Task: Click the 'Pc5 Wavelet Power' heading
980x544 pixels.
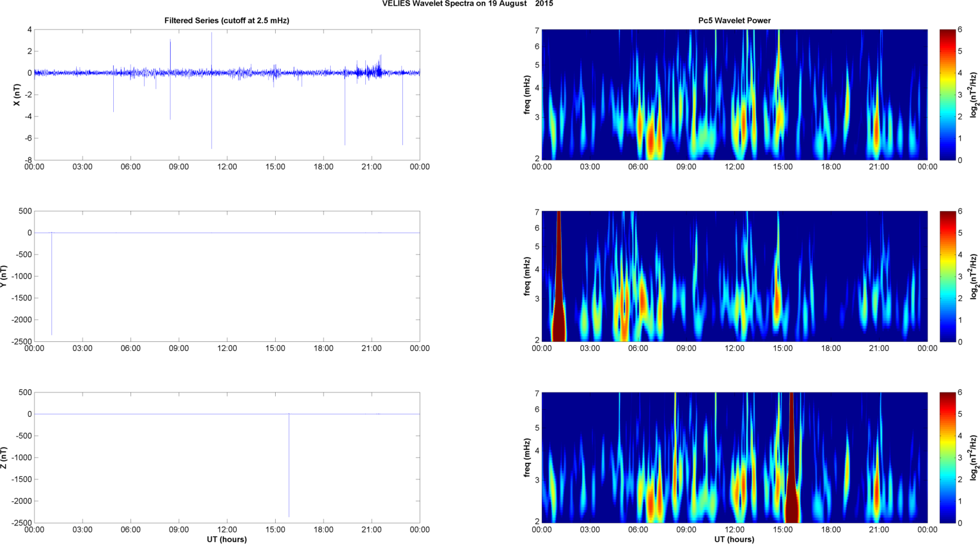Action: [734, 20]
